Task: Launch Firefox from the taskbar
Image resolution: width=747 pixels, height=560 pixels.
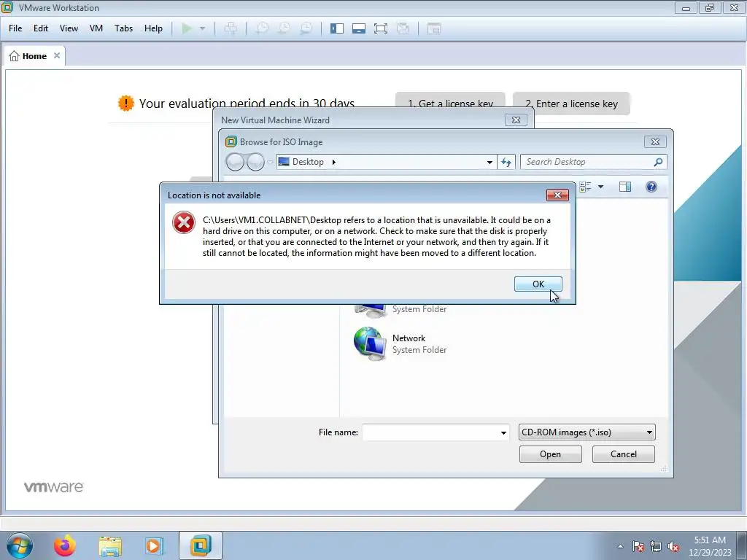Action: pos(65,545)
